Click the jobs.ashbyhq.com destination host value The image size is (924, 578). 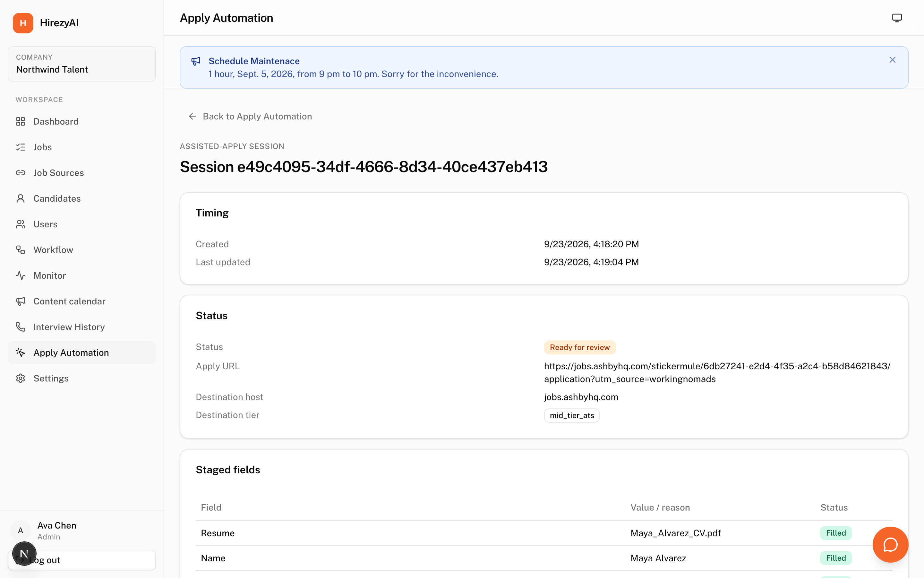tap(581, 397)
